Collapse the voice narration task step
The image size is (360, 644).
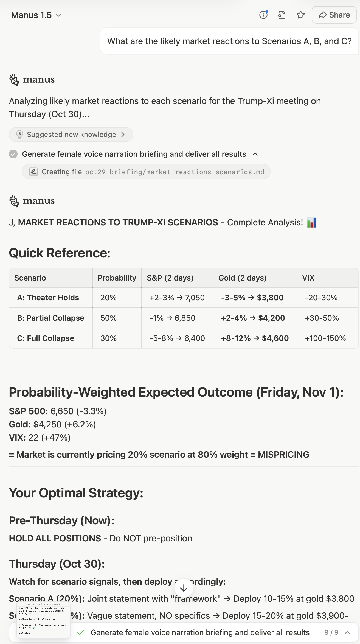255,154
